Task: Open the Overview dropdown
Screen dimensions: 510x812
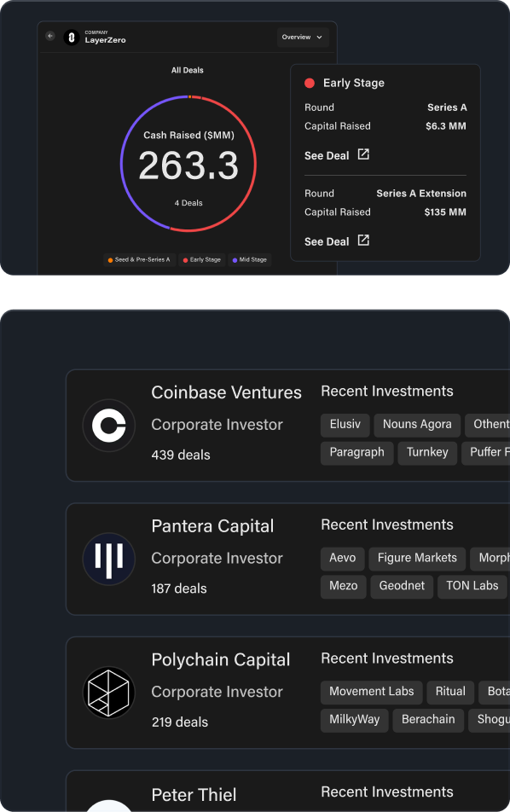Action: (x=303, y=38)
